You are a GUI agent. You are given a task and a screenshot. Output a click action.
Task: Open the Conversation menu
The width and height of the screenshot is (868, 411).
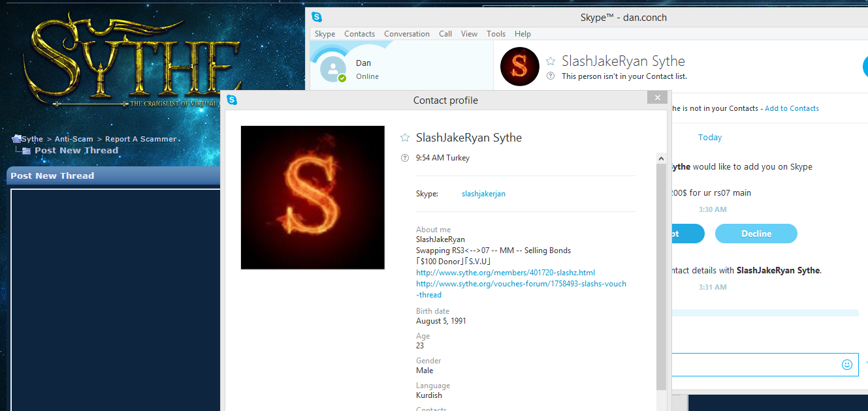(406, 34)
